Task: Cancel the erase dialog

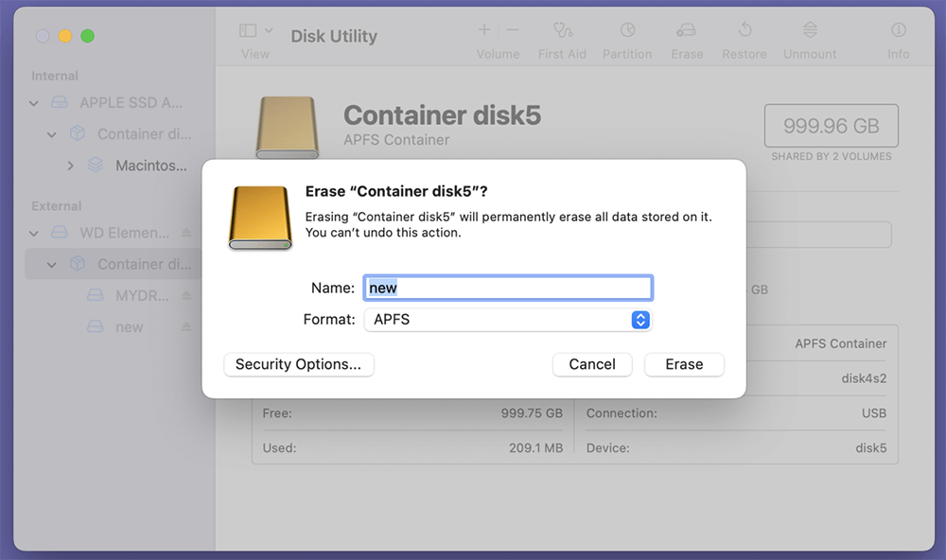Action: coord(592,364)
